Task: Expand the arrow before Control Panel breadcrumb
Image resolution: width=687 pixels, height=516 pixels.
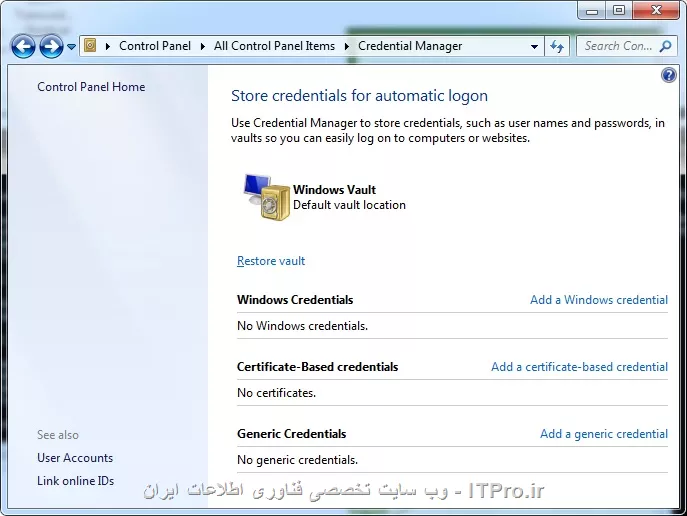Action: click(108, 46)
